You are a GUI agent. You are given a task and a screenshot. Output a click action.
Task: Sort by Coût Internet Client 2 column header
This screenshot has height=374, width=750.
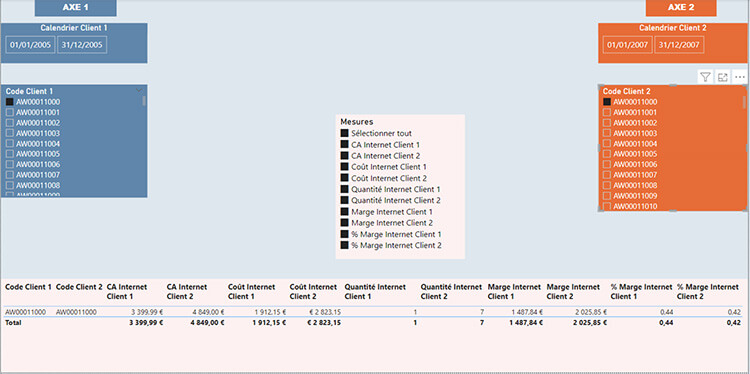click(313, 291)
